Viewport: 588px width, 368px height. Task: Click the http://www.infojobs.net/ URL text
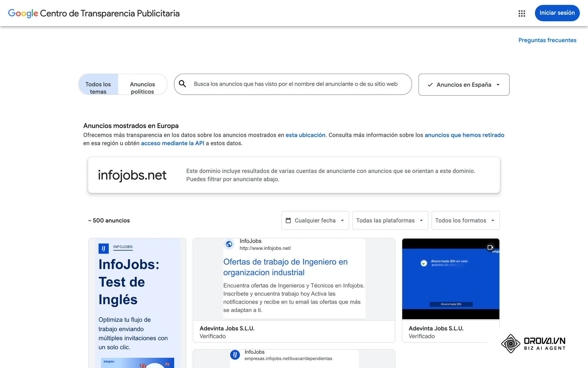pyautogui.click(x=265, y=248)
